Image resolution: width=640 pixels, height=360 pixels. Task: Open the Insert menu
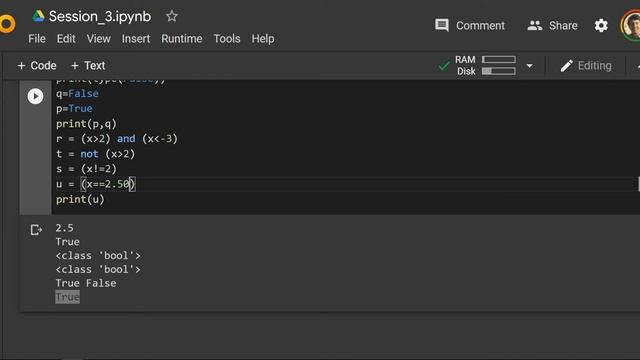click(x=136, y=39)
